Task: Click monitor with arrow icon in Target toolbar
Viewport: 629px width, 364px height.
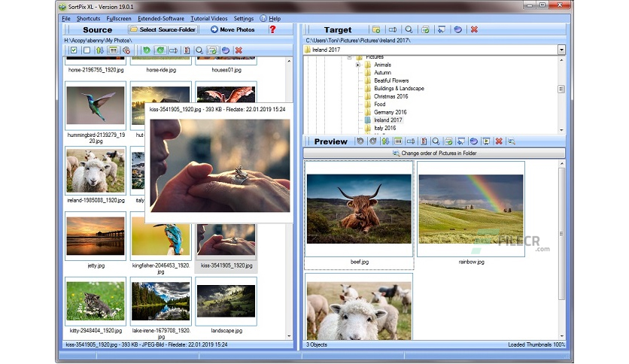Action: point(441,29)
